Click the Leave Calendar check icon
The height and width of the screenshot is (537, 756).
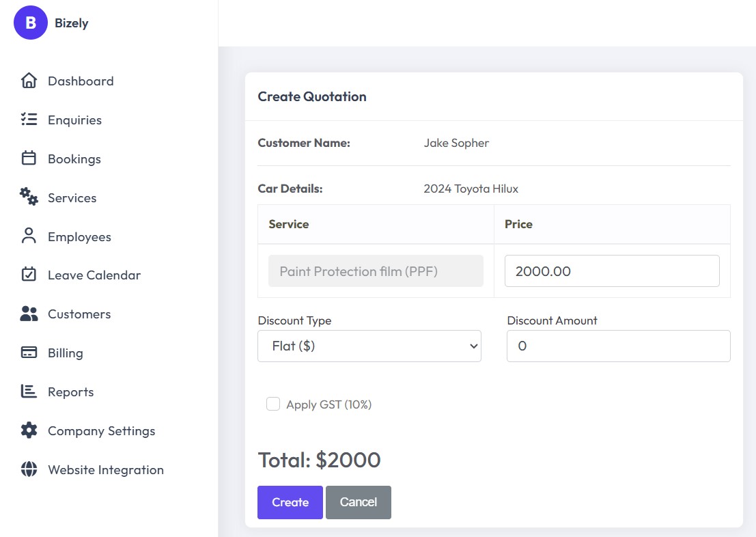point(29,274)
